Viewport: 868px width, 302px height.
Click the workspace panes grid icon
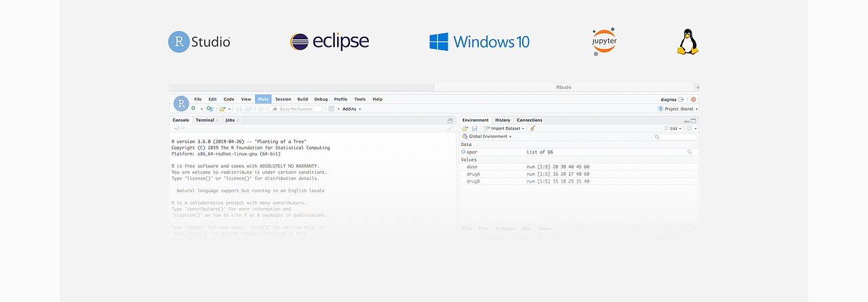[x=332, y=109]
